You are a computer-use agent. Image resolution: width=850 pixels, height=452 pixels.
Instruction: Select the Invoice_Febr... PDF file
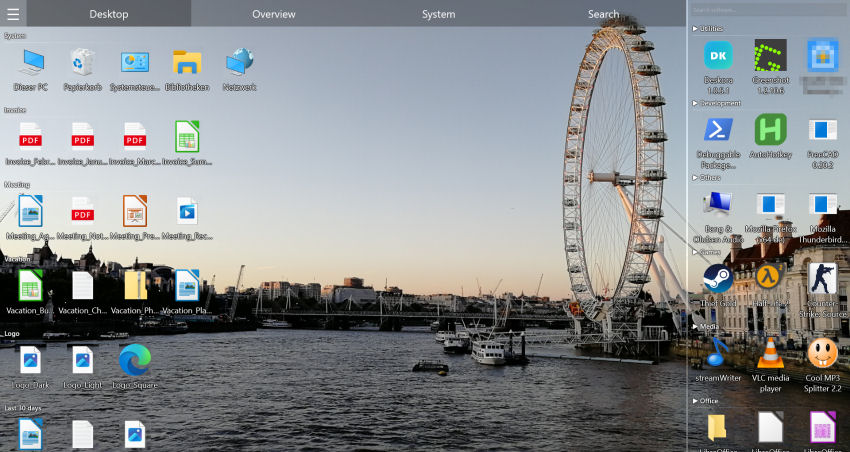(30, 144)
